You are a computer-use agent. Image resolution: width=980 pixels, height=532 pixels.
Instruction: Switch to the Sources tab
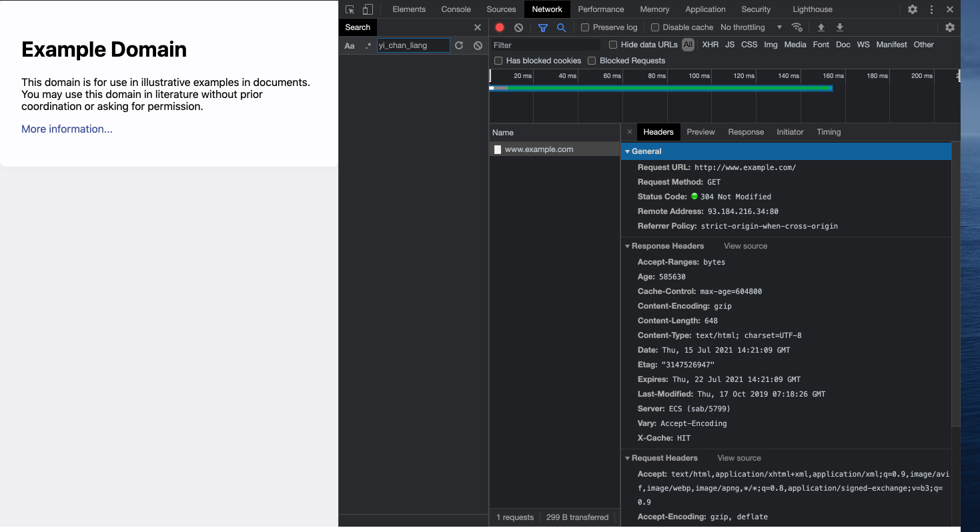point(501,9)
